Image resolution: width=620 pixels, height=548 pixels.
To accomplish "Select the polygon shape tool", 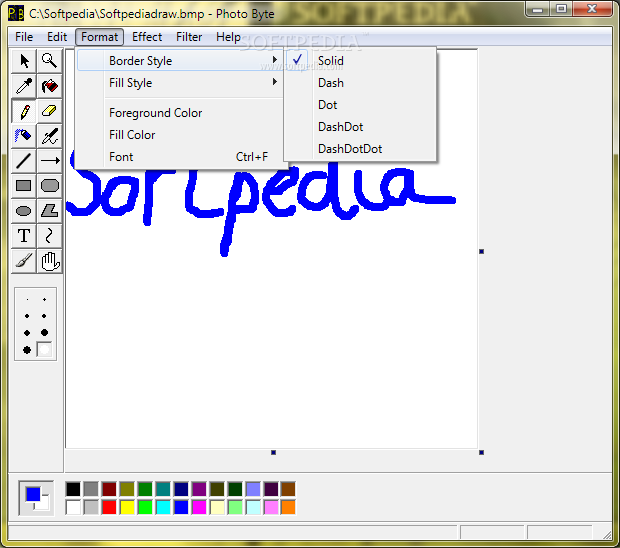I will tap(49, 211).
